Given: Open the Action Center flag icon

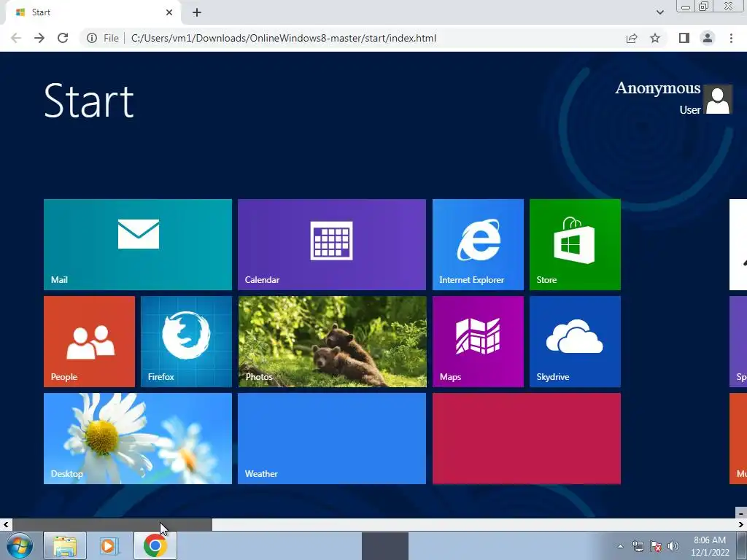Looking at the screenshot, I should [x=656, y=546].
